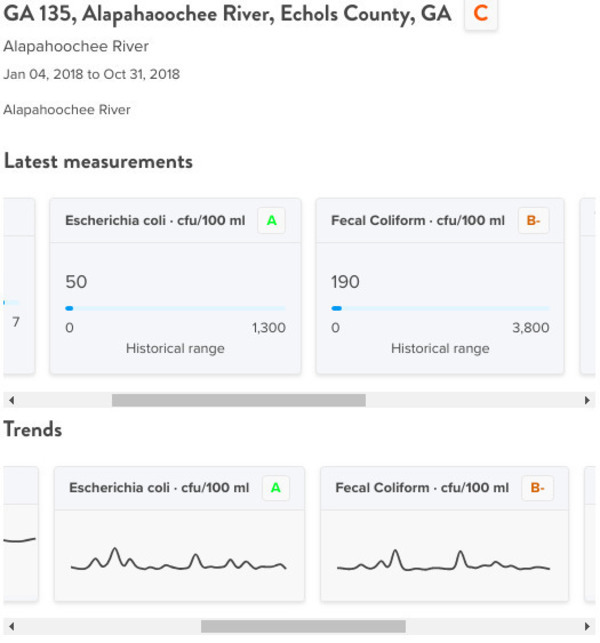Click right arrow of measurements scrollbar
The height and width of the screenshot is (643, 600).
pyautogui.click(x=587, y=400)
